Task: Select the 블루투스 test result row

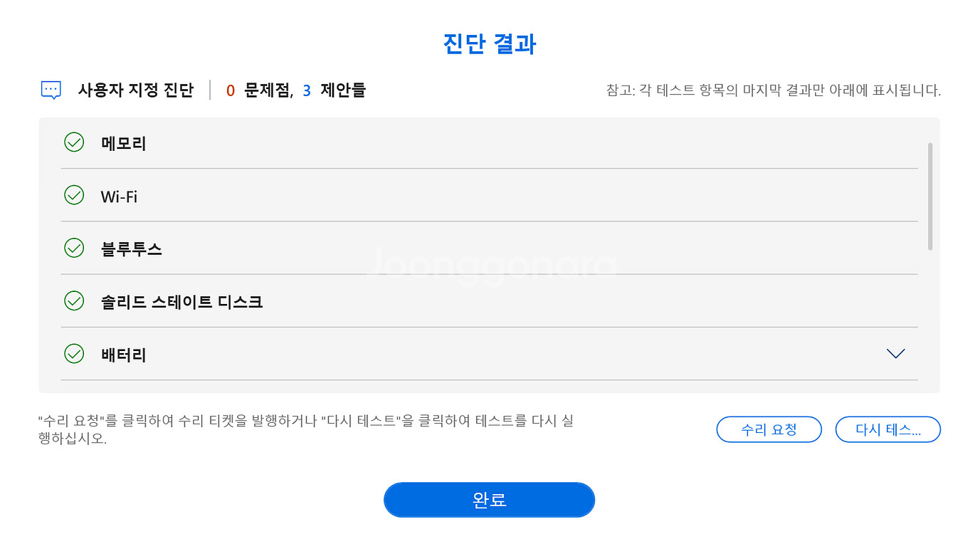Action: click(x=132, y=249)
